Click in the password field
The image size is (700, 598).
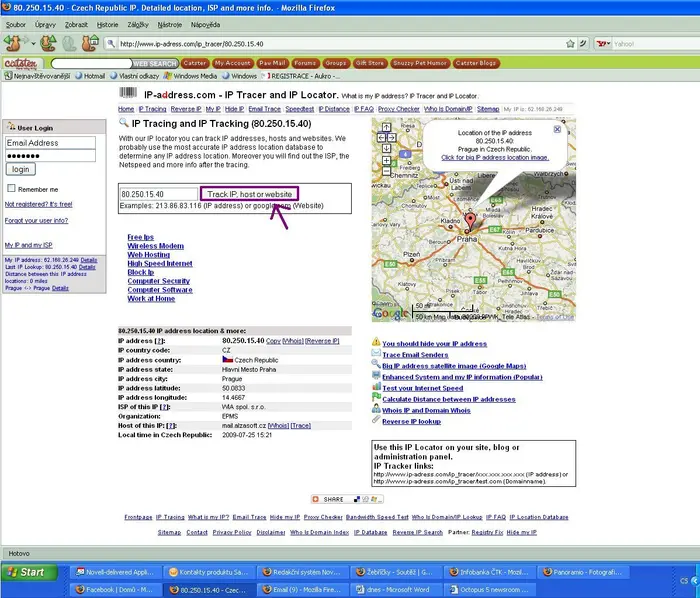50,156
